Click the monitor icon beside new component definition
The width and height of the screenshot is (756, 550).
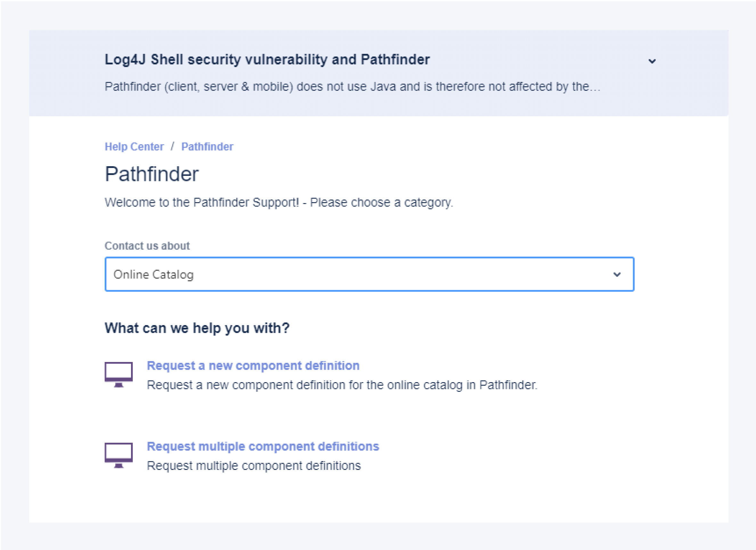click(x=118, y=374)
